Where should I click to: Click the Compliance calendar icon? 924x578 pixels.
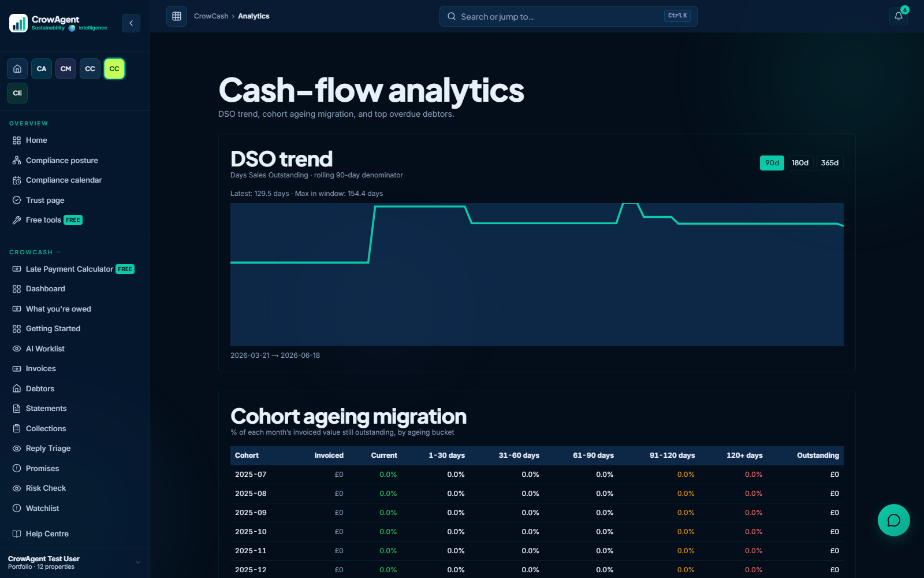pos(17,180)
